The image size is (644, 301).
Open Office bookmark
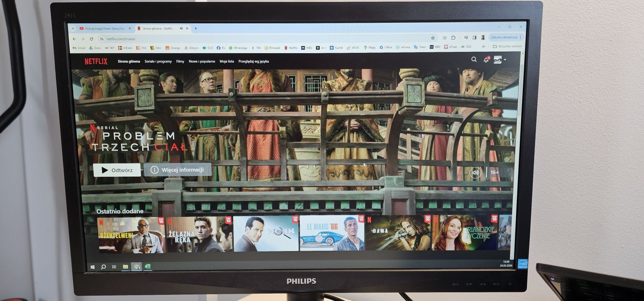[x=386, y=47]
